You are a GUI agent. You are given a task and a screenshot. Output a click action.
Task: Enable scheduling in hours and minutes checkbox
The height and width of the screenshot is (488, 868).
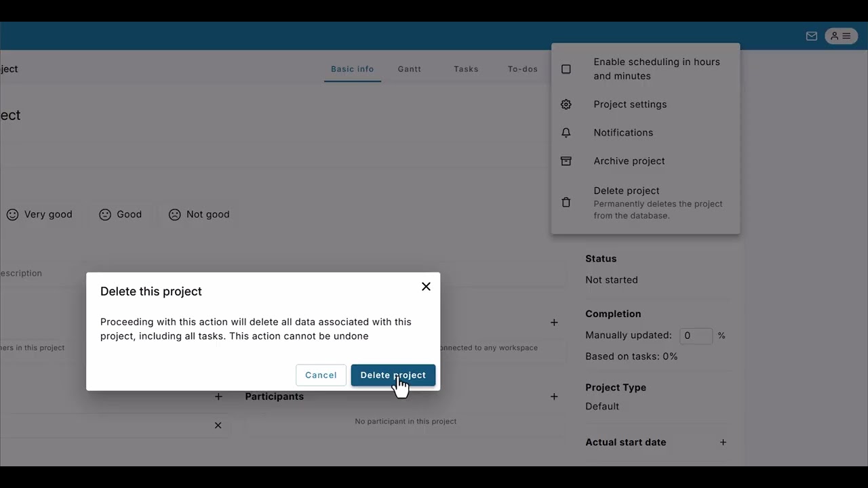(x=566, y=69)
